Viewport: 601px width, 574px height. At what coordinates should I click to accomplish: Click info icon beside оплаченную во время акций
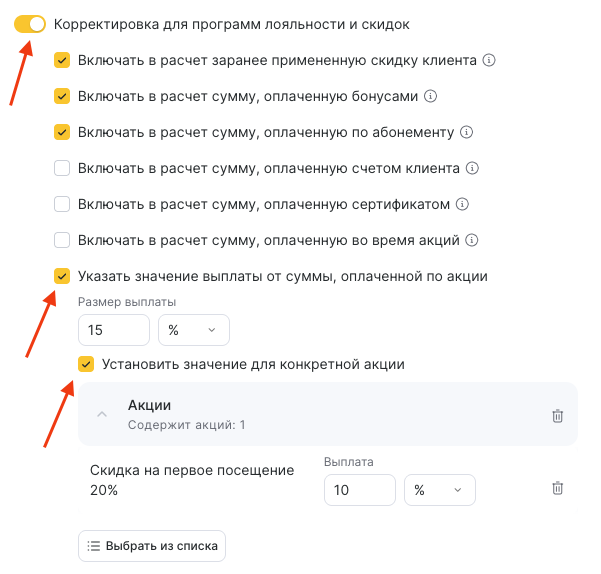click(472, 240)
